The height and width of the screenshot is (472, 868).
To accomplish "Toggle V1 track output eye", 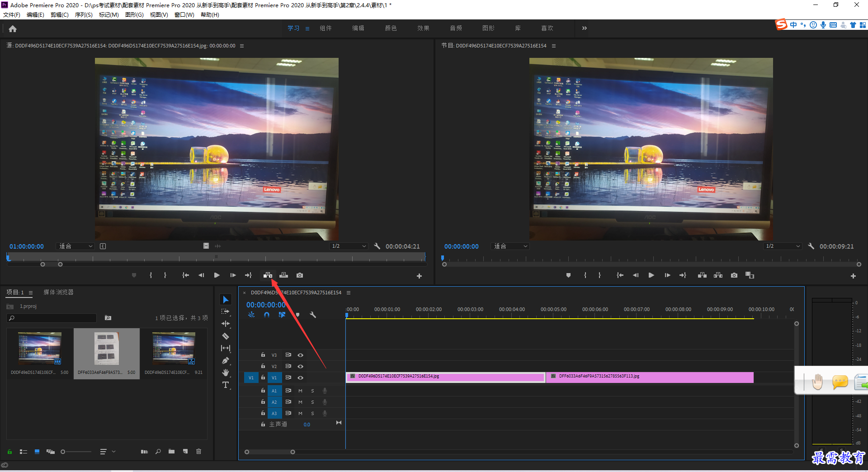I will (x=300, y=378).
